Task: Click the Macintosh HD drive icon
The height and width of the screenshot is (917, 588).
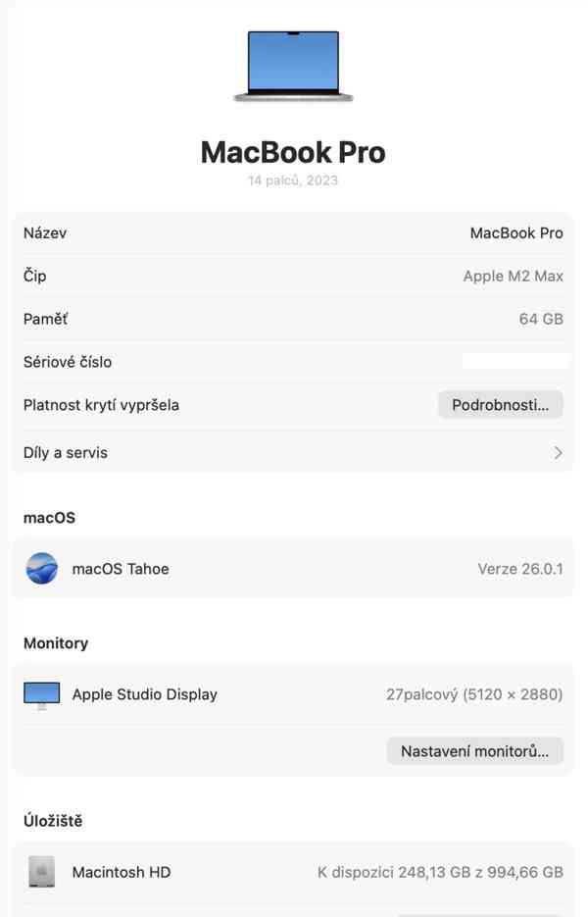Action: [x=41, y=872]
